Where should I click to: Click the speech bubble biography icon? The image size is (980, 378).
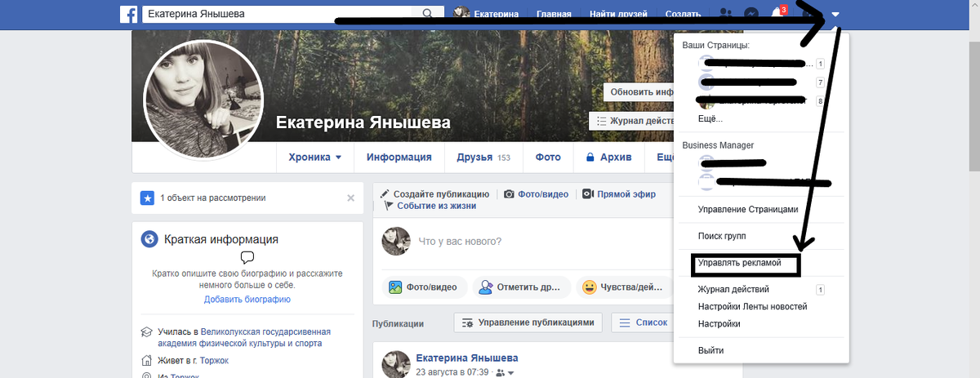247,258
